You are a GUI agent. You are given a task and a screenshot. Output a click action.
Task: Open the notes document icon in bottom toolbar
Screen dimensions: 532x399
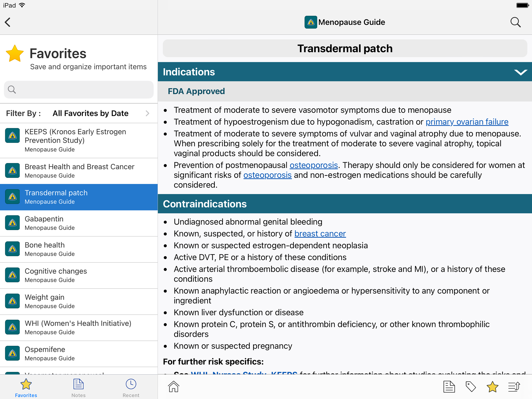point(449,387)
